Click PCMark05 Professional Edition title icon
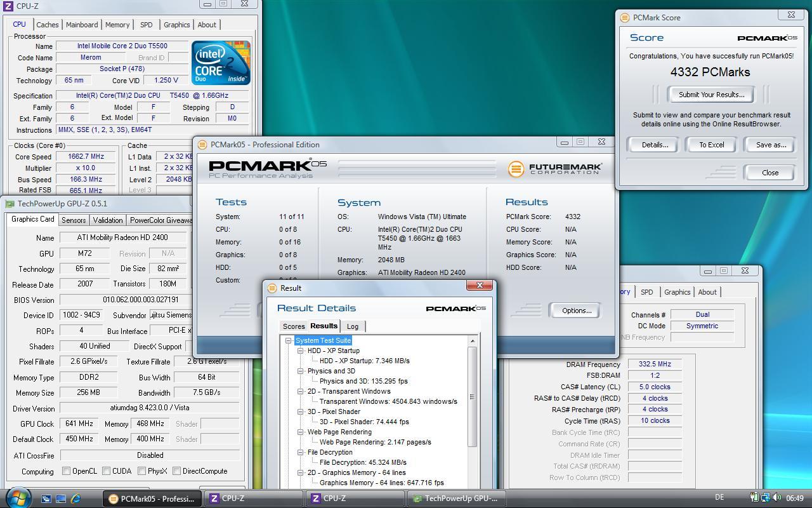The width and height of the screenshot is (812, 508). [x=202, y=144]
